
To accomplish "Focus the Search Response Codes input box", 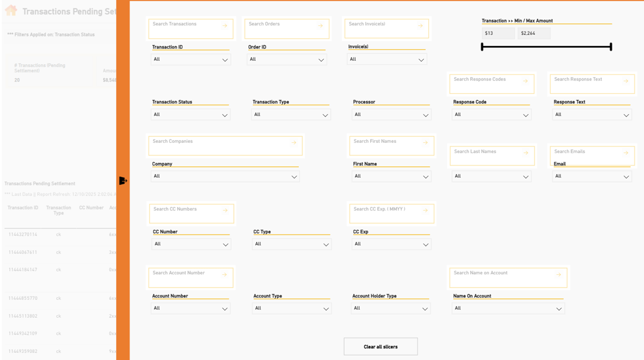I will [x=492, y=84].
